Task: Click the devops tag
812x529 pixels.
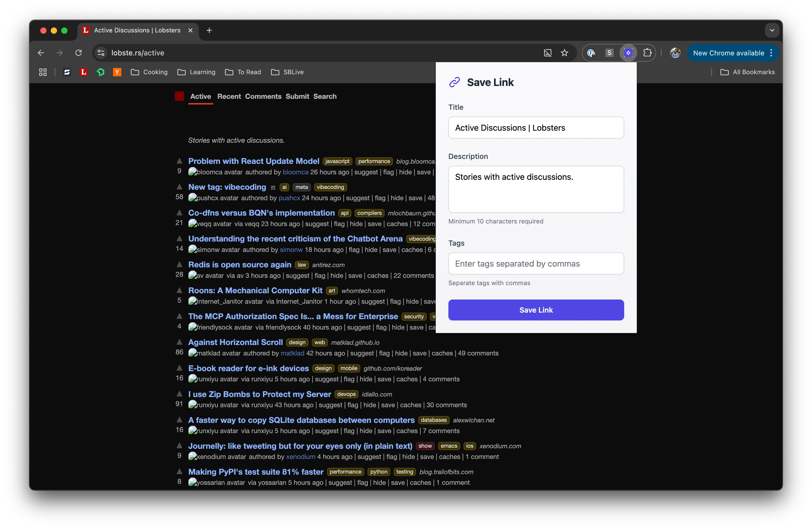Action: pos(346,394)
